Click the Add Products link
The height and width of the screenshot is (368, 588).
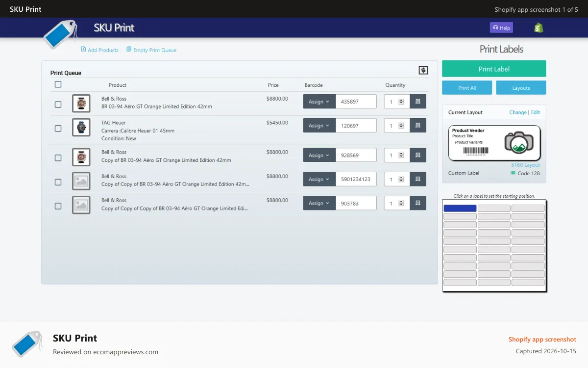point(99,50)
